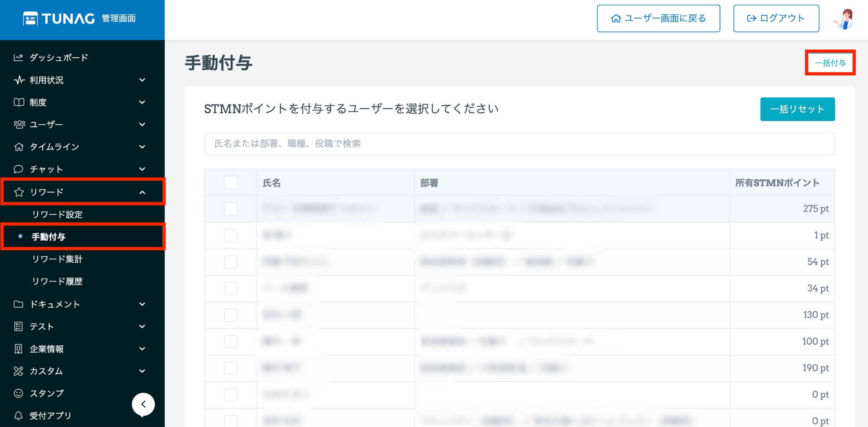Click the 一括付与 link

pyautogui.click(x=830, y=63)
